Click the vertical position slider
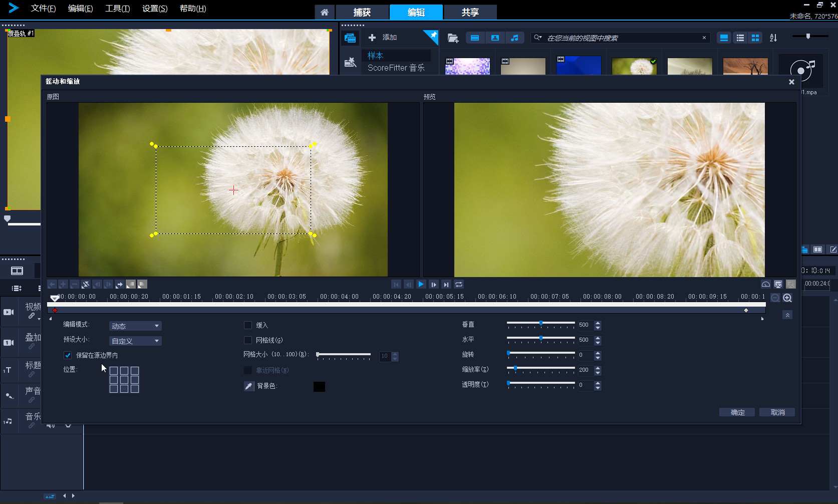Viewport: 838px width, 504px height. [x=541, y=324]
